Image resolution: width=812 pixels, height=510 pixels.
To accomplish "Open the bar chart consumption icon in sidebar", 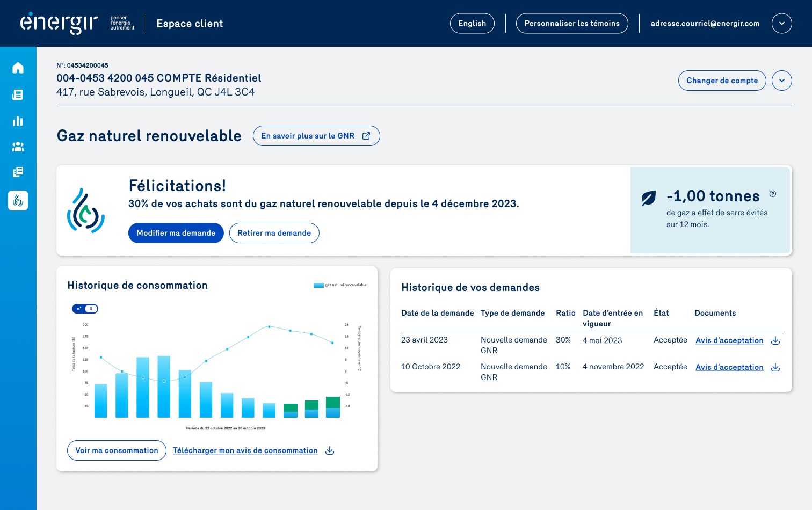I will pyautogui.click(x=18, y=121).
